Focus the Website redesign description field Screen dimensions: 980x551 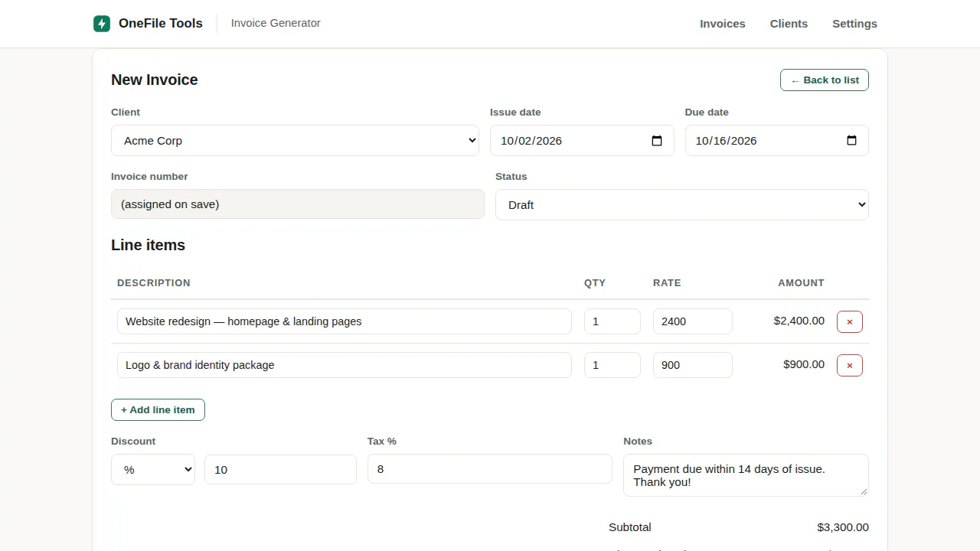point(345,321)
